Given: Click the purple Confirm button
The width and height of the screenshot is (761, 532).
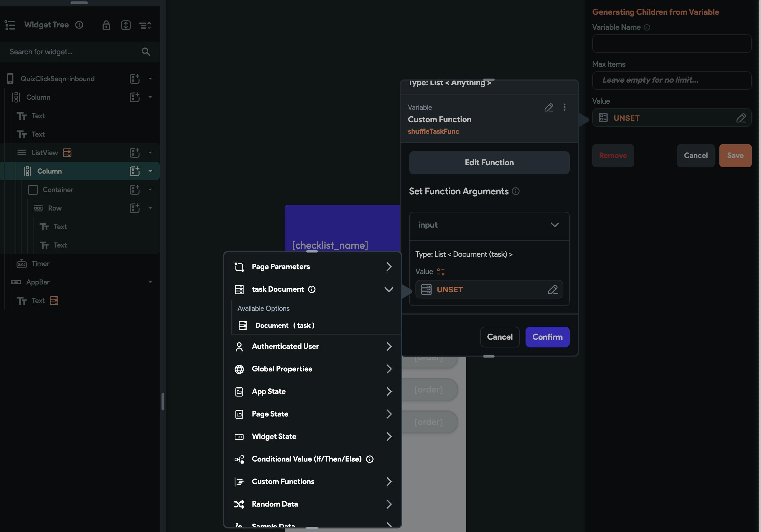Looking at the screenshot, I should pos(547,337).
